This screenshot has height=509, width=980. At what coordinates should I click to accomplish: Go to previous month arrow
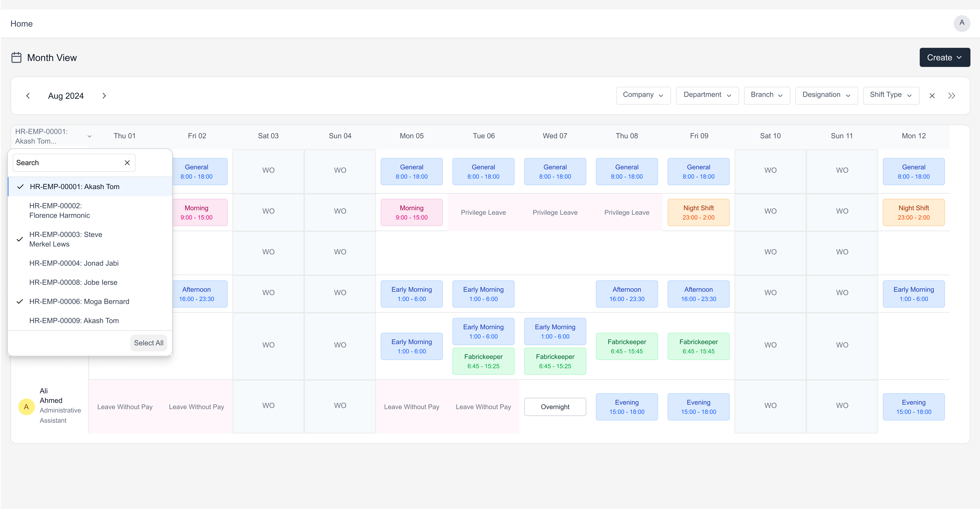(x=28, y=96)
